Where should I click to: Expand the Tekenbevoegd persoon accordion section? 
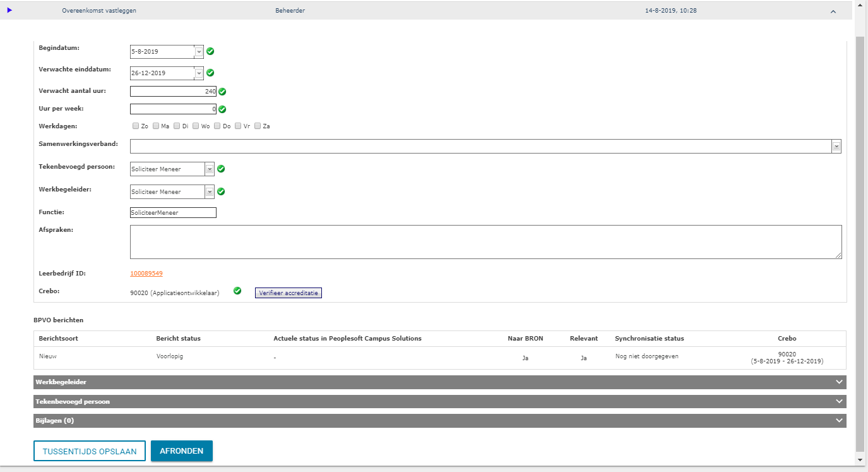click(x=439, y=402)
